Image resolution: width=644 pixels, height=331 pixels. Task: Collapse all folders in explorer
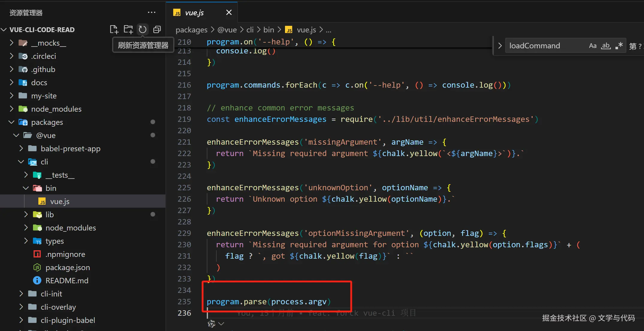157,29
